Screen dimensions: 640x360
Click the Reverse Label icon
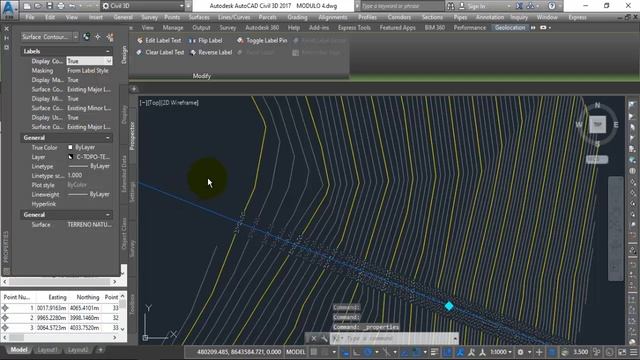click(x=193, y=52)
